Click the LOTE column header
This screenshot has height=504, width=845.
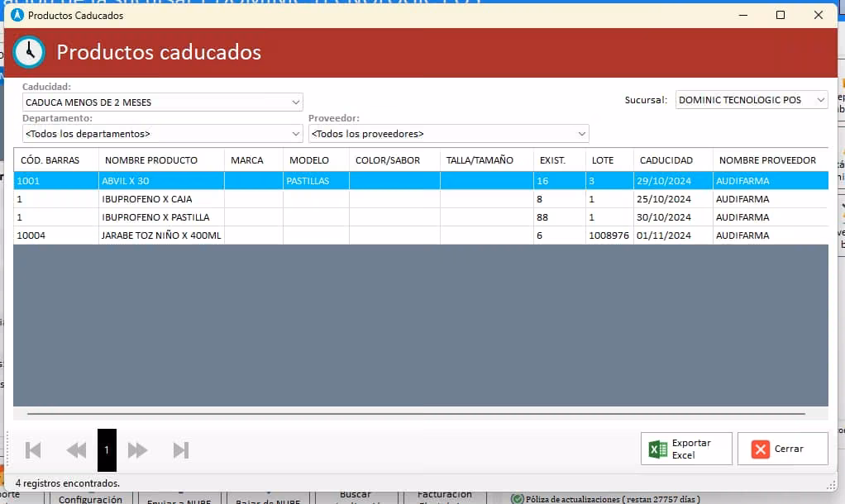click(609, 160)
